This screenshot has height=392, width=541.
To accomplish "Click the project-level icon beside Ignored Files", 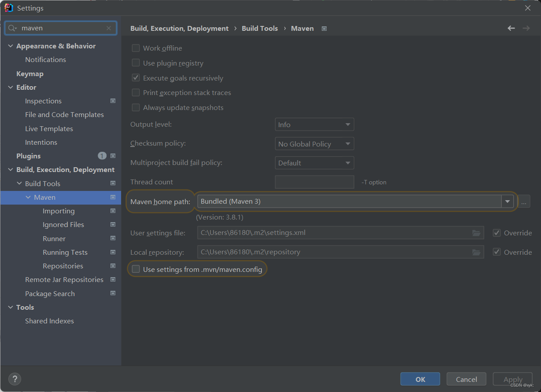I will (x=113, y=224).
